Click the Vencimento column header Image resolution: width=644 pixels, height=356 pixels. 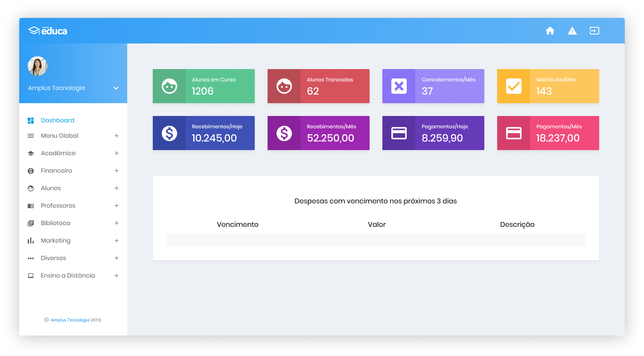point(238,224)
